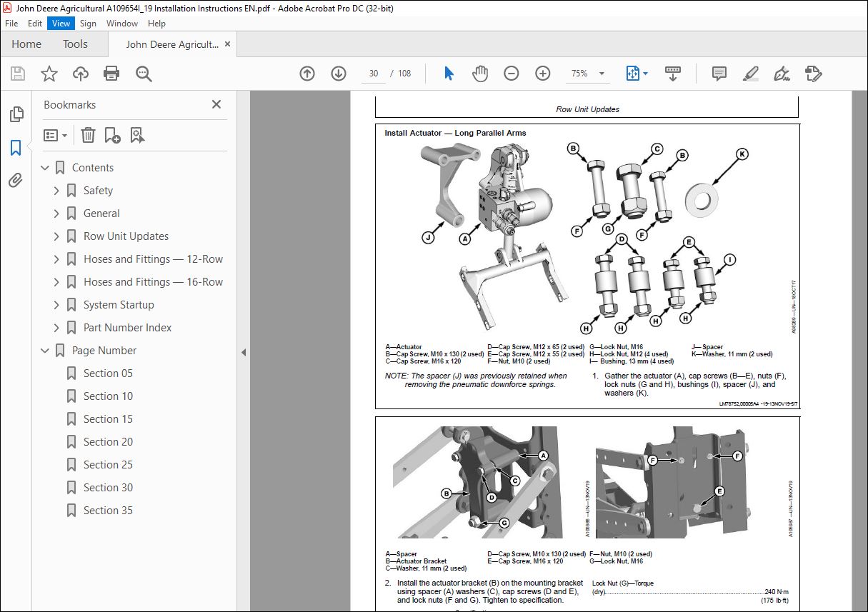Open the Sign menu
Viewport: 868px width, 612px height.
click(88, 24)
